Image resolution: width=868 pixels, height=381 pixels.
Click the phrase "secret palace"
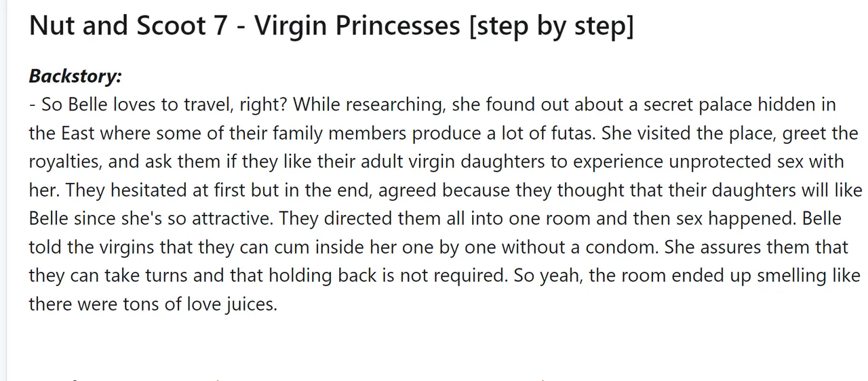tap(698, 105)
